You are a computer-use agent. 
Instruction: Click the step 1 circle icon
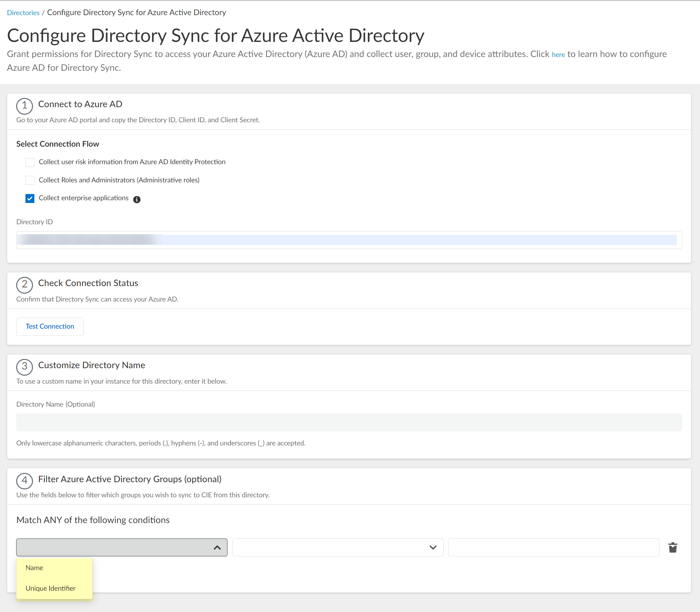pos(24,105)
